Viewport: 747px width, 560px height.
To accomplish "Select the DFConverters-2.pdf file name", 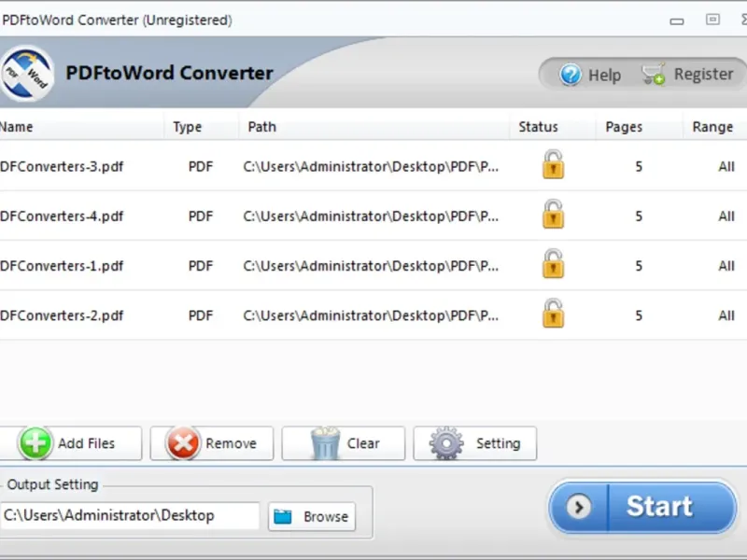I will coord(62,315).
